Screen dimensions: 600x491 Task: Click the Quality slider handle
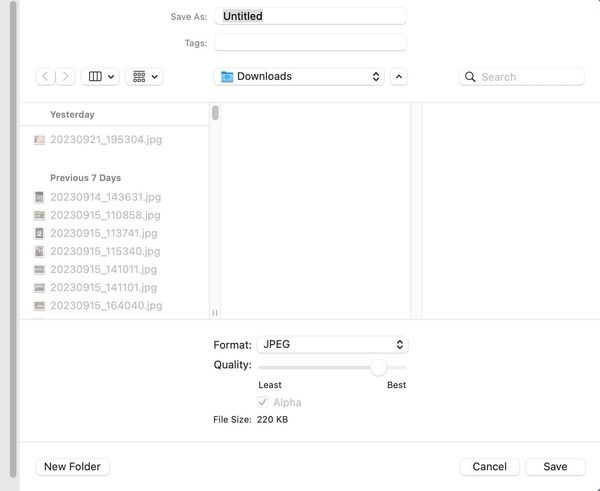click(378, 367)
